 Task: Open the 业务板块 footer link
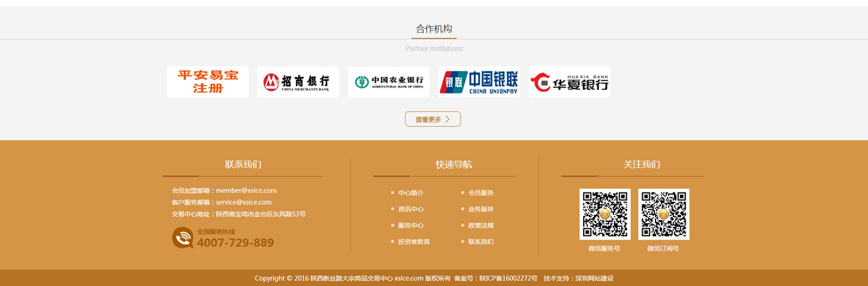coord(480,209)
